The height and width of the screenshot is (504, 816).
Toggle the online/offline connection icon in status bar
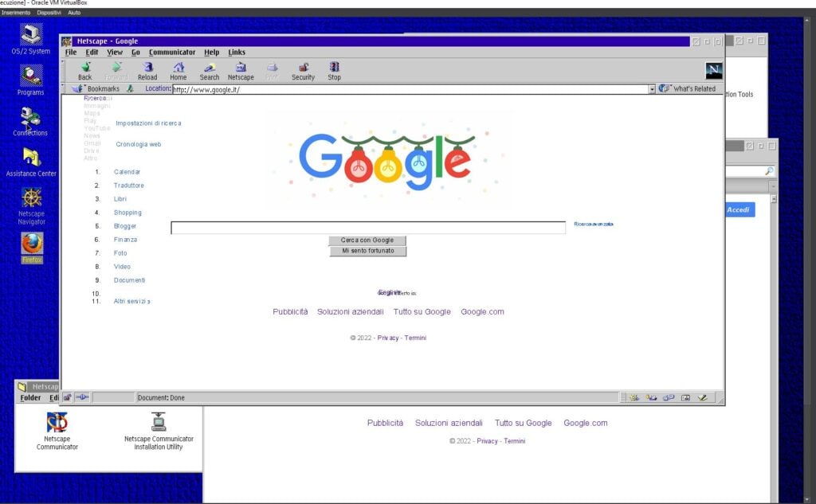[82, 397]
